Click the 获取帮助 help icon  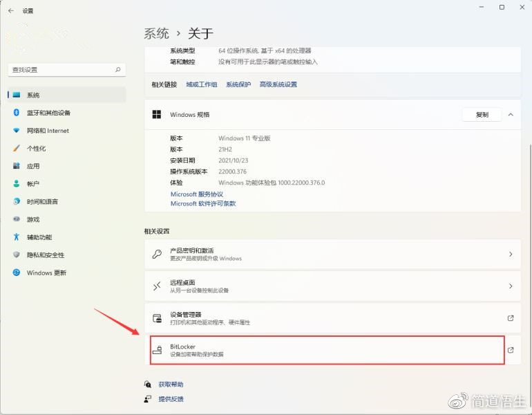pos(148,384)
